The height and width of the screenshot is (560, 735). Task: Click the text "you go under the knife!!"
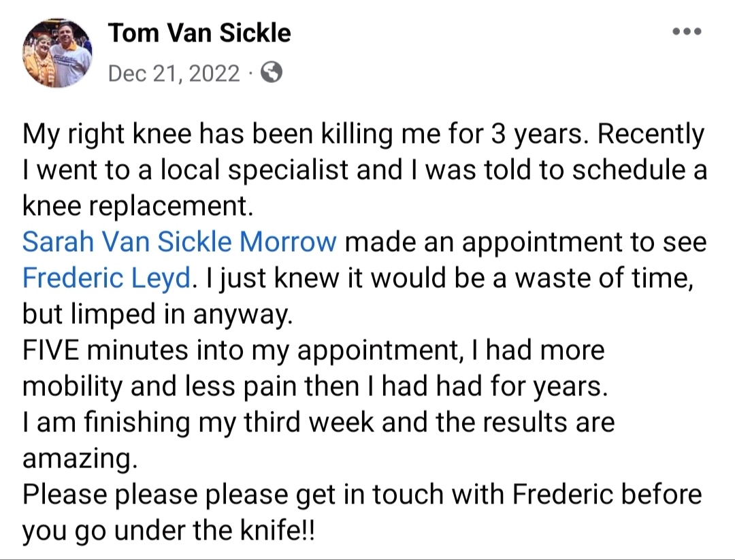click(x=169, y=530)
